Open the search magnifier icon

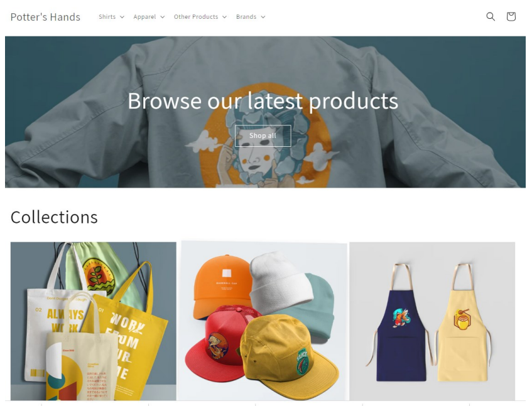pos(491,16)
